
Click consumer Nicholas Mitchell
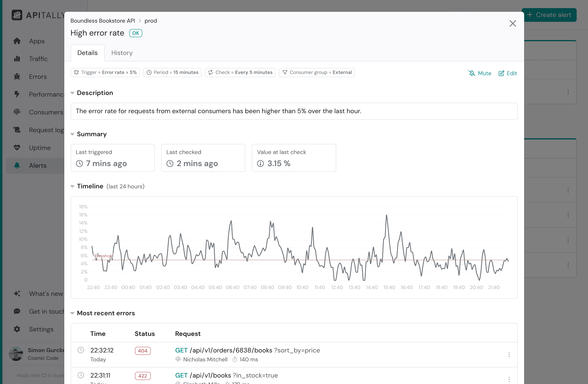205,360
